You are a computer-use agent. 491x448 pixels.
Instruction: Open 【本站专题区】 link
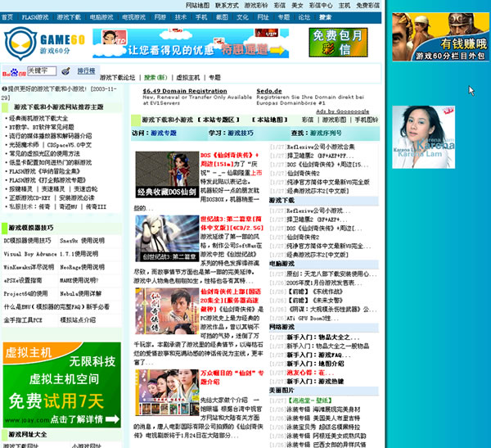coord(218,120)
